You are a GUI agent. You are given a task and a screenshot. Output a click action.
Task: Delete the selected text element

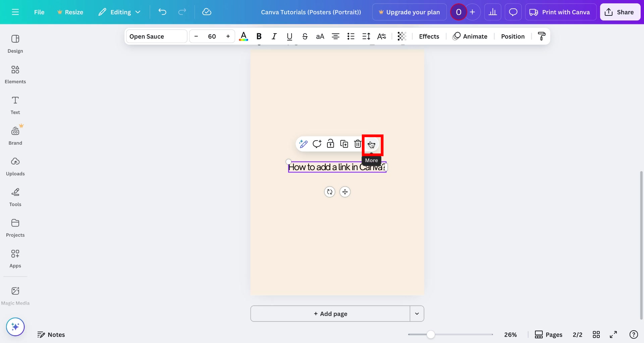click(x=358, y=144)
